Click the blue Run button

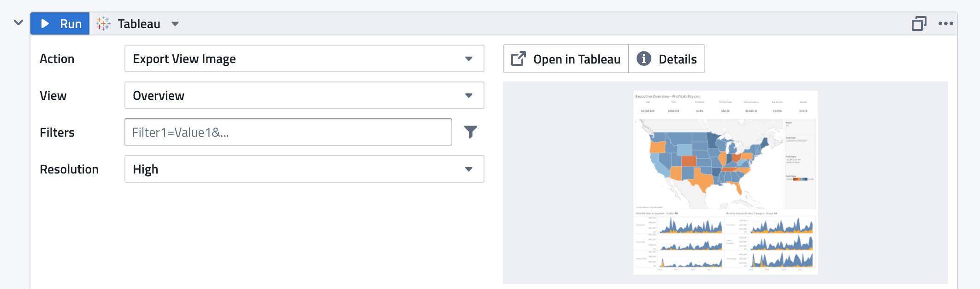tap(60, 23)
